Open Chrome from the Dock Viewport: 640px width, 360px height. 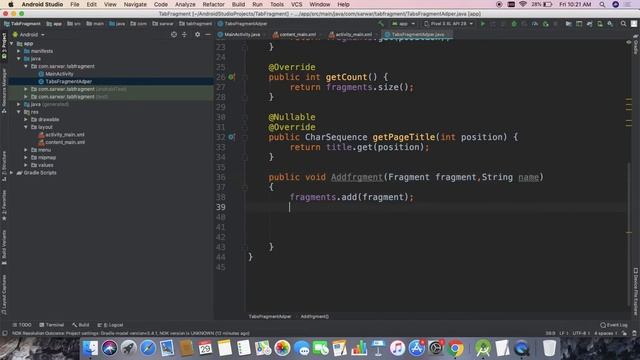(456, 348)
